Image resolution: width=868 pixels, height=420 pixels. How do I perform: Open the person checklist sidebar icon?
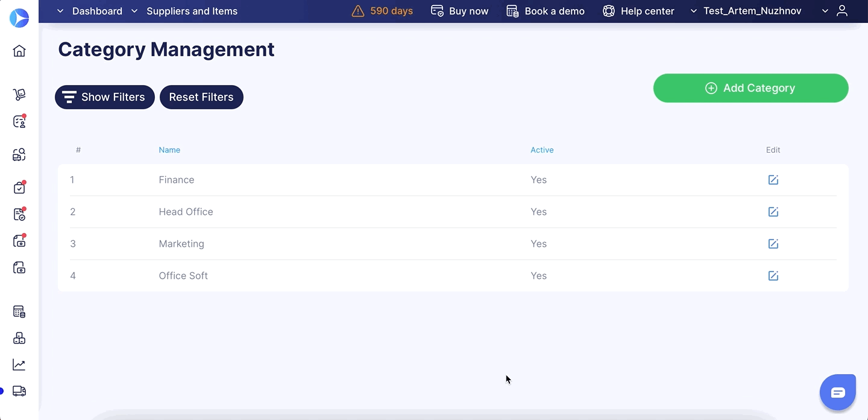coord(19,121)
